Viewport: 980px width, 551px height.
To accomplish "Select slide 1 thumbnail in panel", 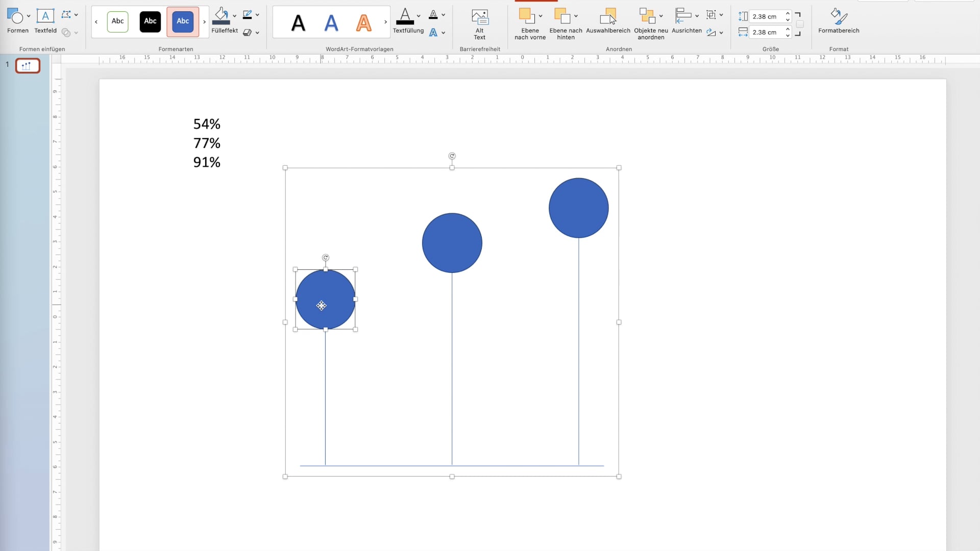I will click(28, 66).
